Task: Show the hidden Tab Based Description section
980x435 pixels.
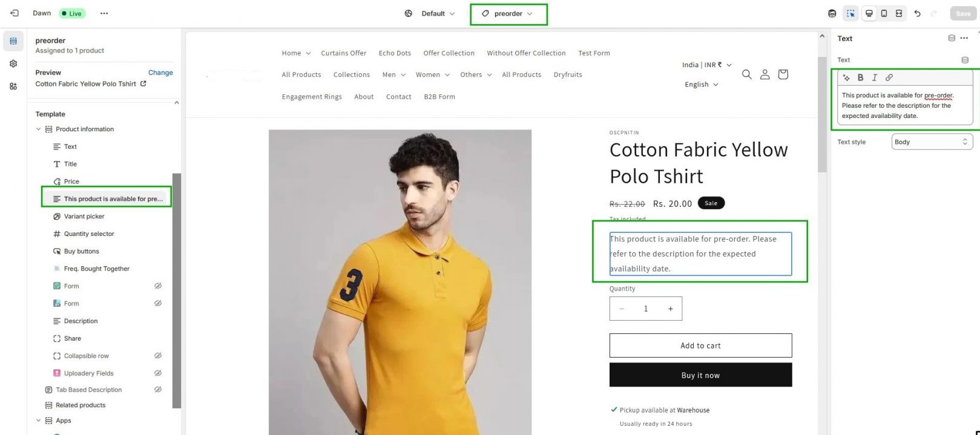Action: [x=158, y=390]
